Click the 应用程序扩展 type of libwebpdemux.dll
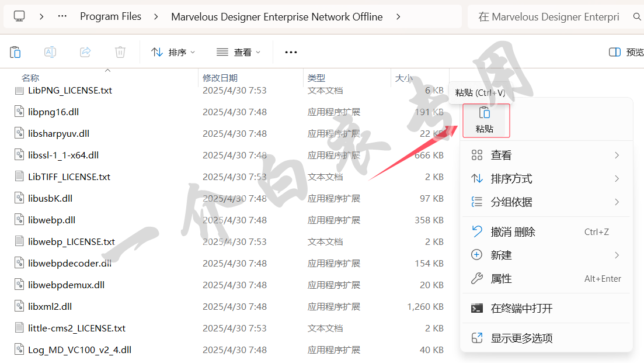Image resolution: width=644 pixels, height=363 pixels. click(334, 285)
